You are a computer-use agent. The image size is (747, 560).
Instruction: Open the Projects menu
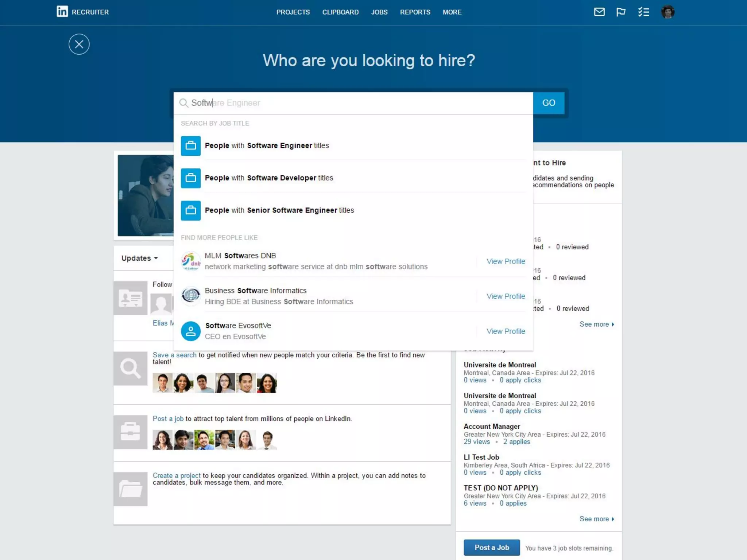(x=293, y=12)
